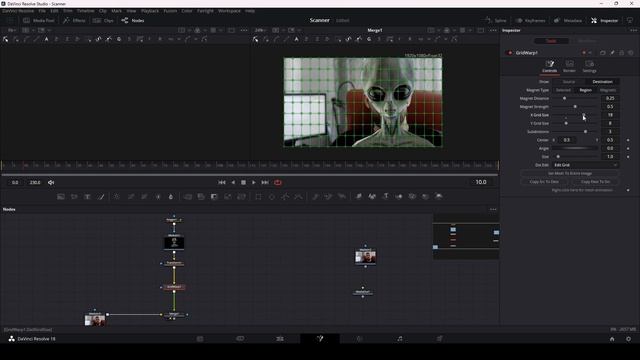Add a Rectangle mask from toolbar
The height and width of the screenshot is (360, 640).
258,197
